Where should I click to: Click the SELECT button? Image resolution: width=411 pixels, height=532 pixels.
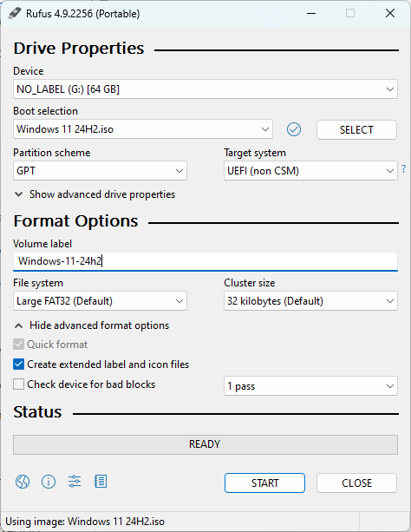point(356,129)
